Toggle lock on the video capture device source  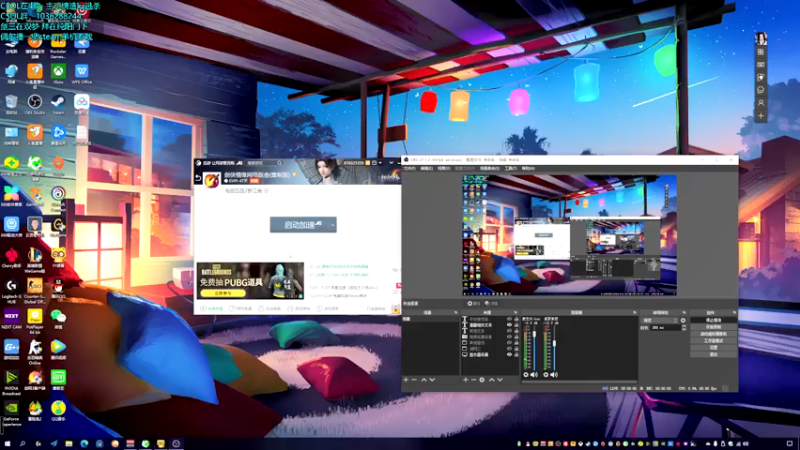(516, 337)
